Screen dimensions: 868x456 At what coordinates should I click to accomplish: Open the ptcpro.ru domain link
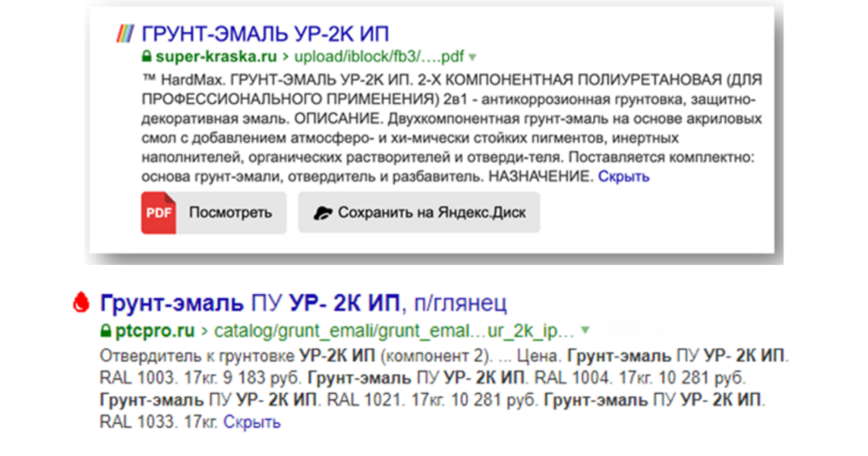click(x=155, y=331)
